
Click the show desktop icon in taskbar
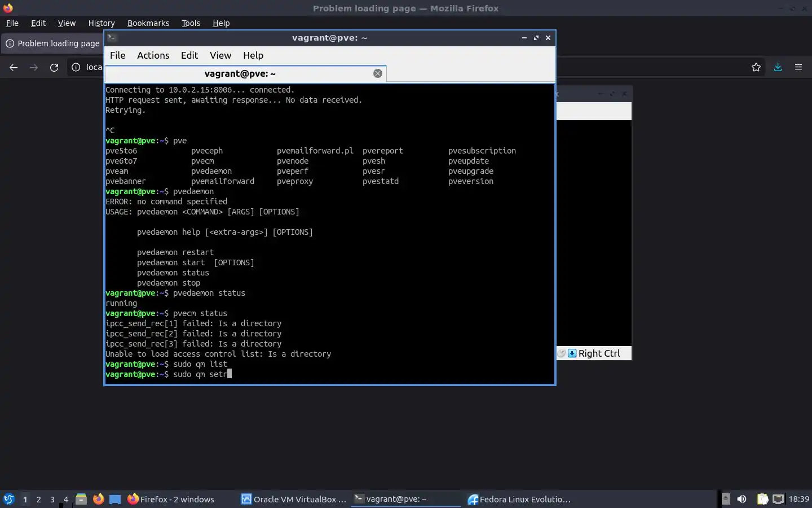click(x=115, y=499)
